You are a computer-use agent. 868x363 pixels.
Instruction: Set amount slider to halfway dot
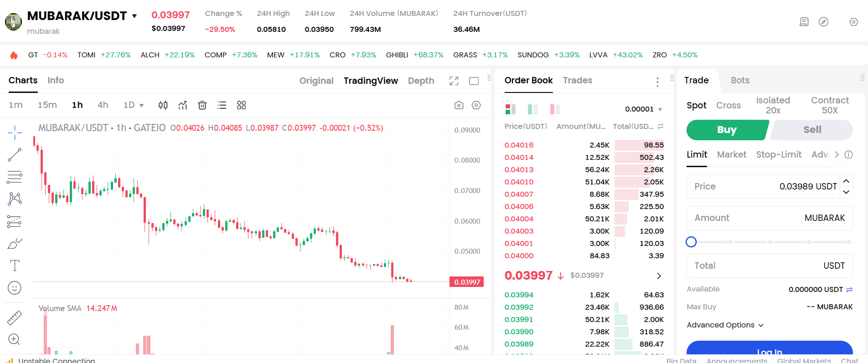click(x=770, y=242)
